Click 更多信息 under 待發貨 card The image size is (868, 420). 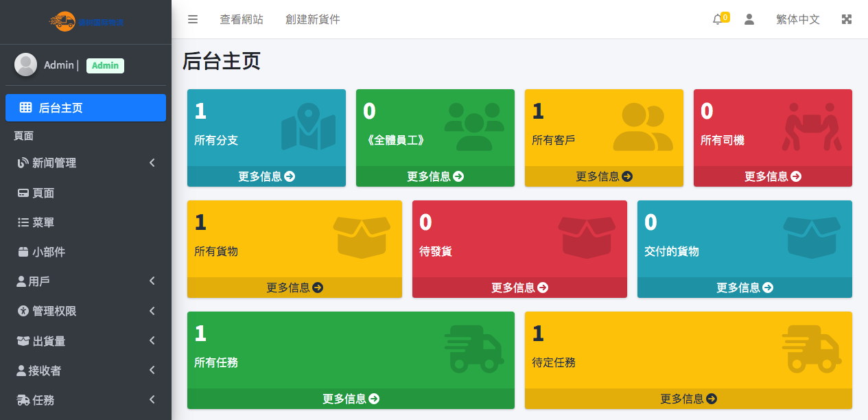(519, 288)
